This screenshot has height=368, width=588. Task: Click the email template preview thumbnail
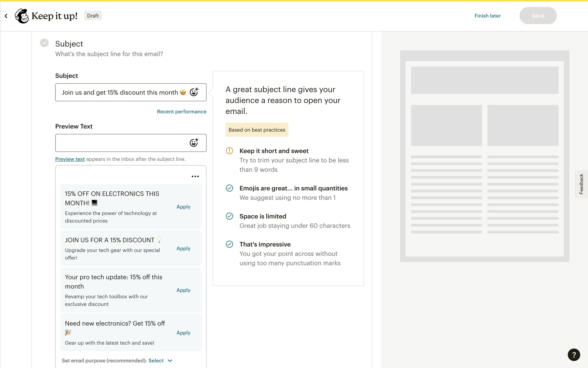pyautogui.click(x=484, y=156)
